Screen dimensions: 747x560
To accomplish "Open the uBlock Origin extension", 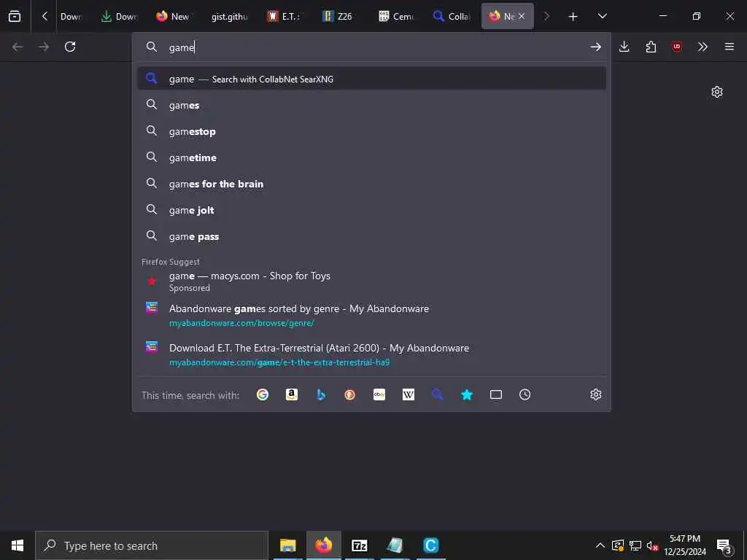I will coord(677,47).
